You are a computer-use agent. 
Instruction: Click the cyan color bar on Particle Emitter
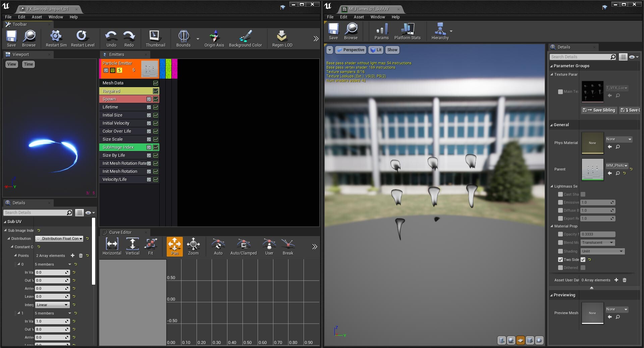click(162, 69)
